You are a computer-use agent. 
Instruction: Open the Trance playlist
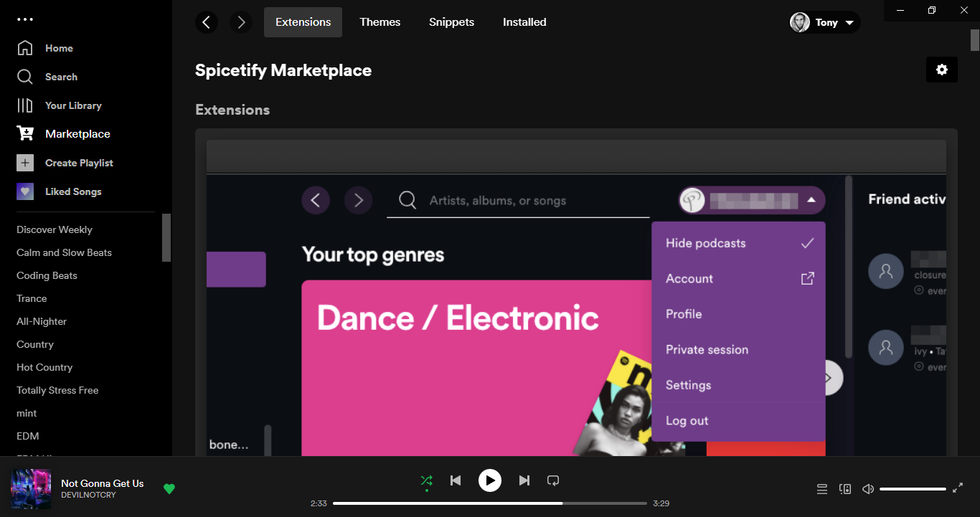point(32,298)
